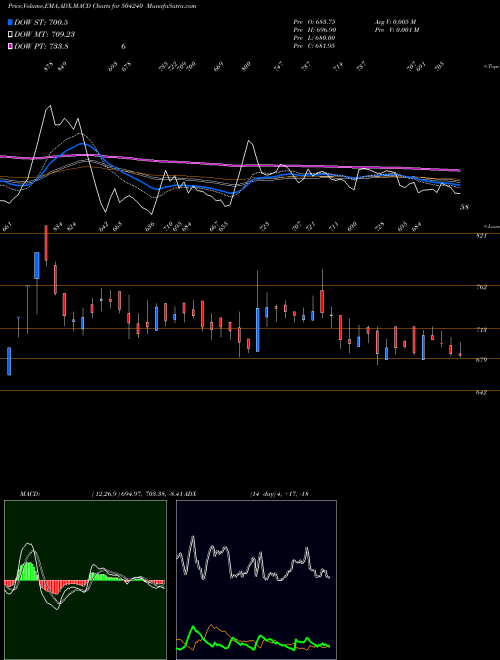Click the 635 low price label
This screenshot has height=660, width=500.
pos(223,227)
